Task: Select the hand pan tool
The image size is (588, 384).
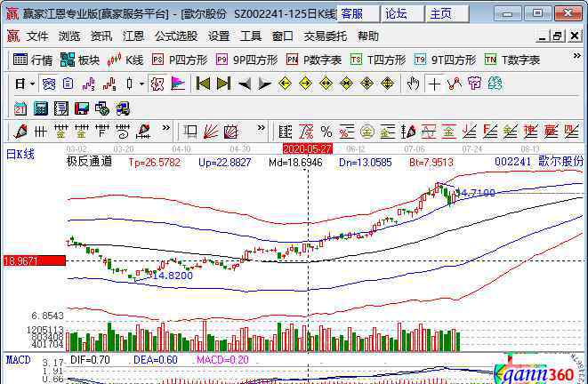Action: [x=413, y=84]
